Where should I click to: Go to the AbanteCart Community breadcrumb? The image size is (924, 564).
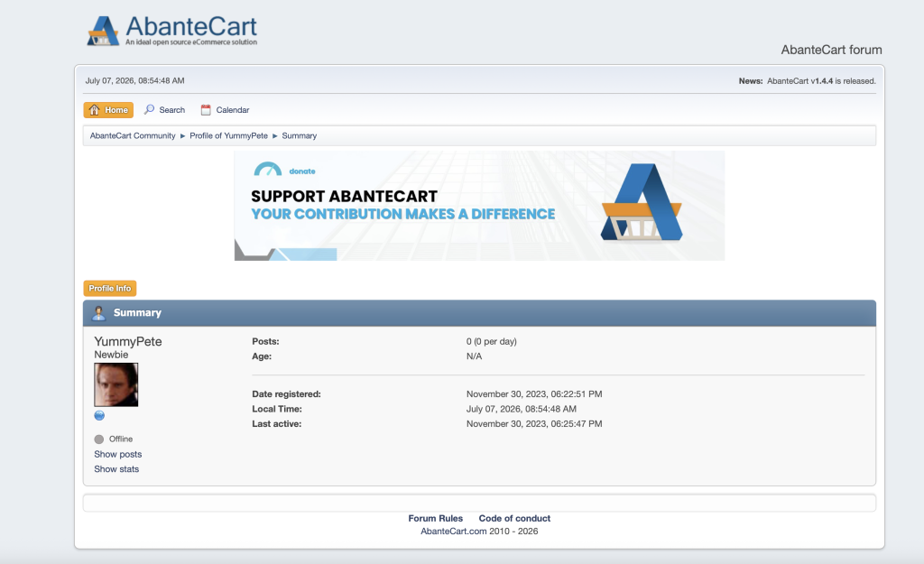coord(133,135)
